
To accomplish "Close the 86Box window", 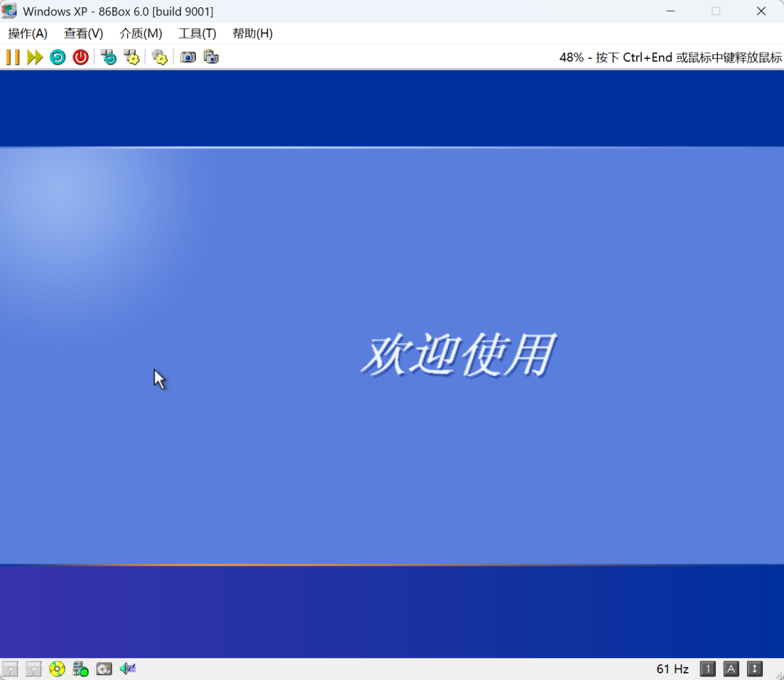I will [761, 11].
